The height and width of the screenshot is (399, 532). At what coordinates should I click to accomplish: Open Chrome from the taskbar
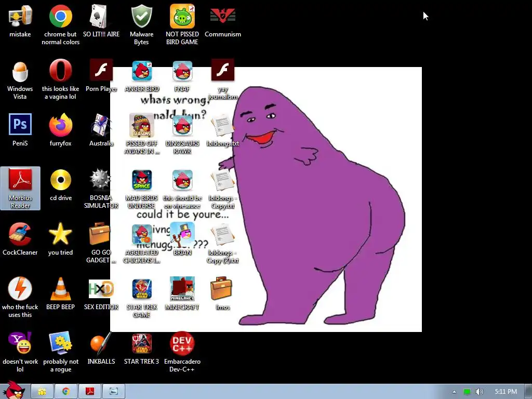click(66, 392)
